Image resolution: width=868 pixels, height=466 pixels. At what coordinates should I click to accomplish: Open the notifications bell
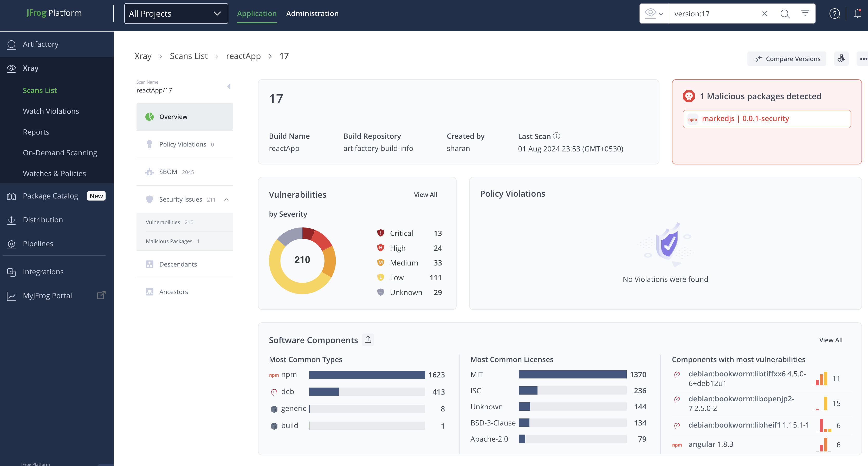pyautogui.click(x=857, y=14)
